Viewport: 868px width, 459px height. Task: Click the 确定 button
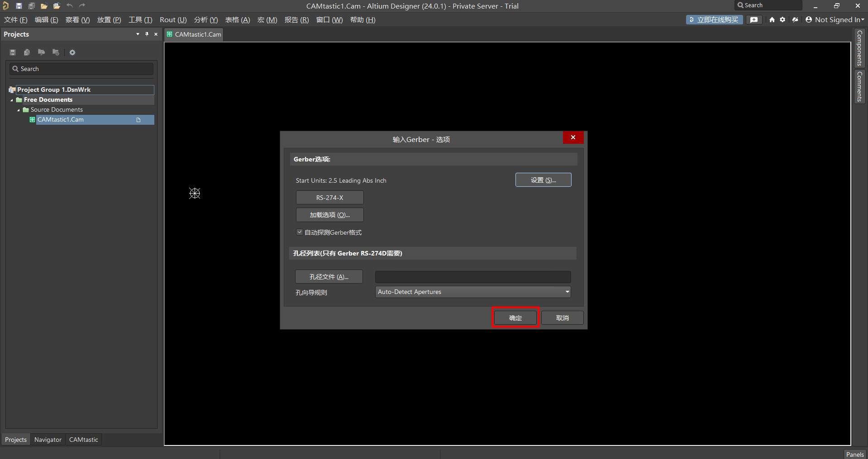pyautogui.click(x=515, y=318)
